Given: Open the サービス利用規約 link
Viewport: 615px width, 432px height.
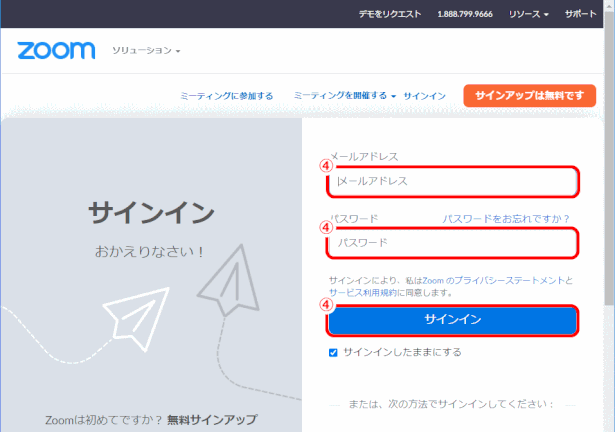Looking at the screenshot, I should [363, 292].
